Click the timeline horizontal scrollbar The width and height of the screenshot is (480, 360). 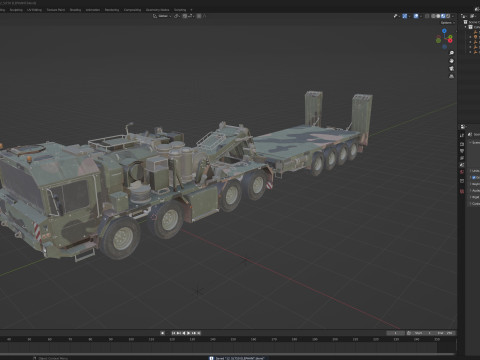227,354
